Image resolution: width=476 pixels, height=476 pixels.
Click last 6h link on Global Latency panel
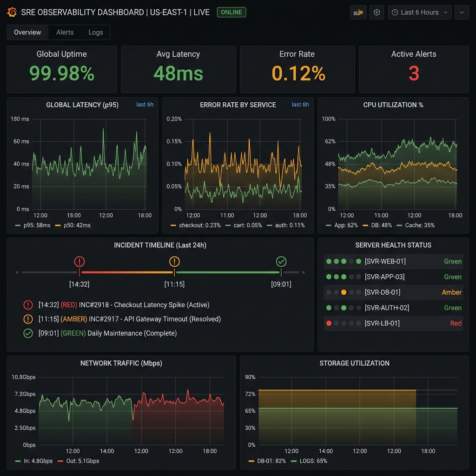coord(145,105)
